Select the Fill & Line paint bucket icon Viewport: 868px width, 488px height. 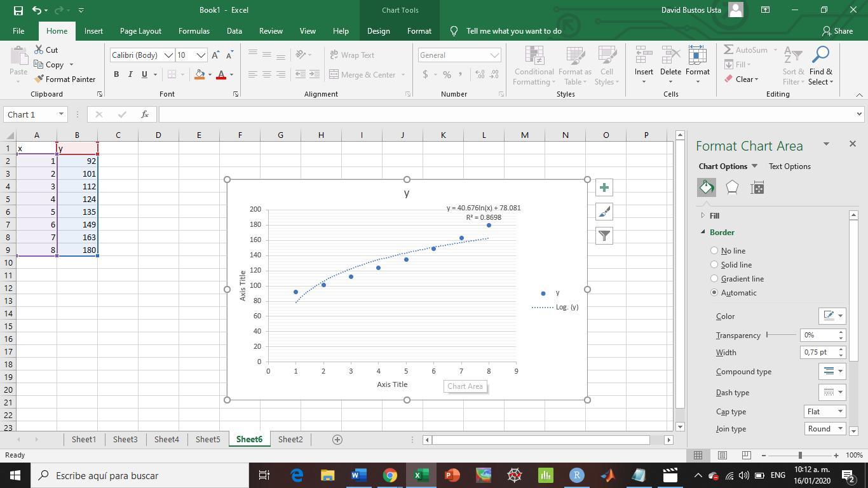pyautogui.click(x=707, y=187)
